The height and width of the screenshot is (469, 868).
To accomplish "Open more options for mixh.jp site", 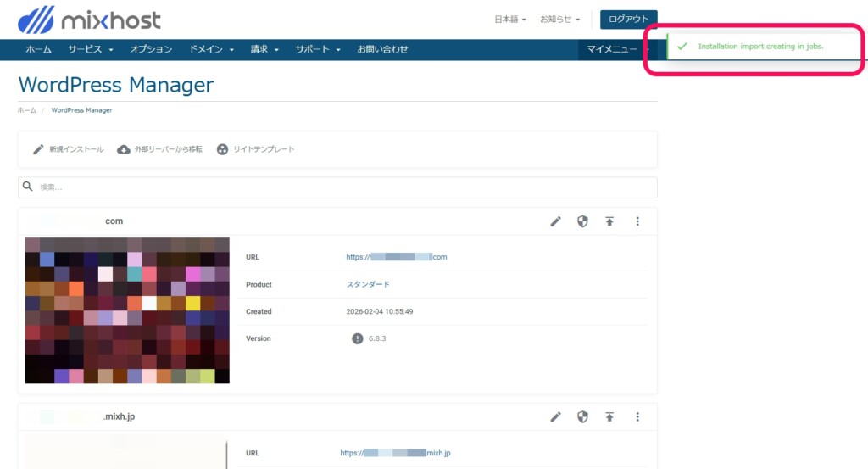I will pos(637,417).
